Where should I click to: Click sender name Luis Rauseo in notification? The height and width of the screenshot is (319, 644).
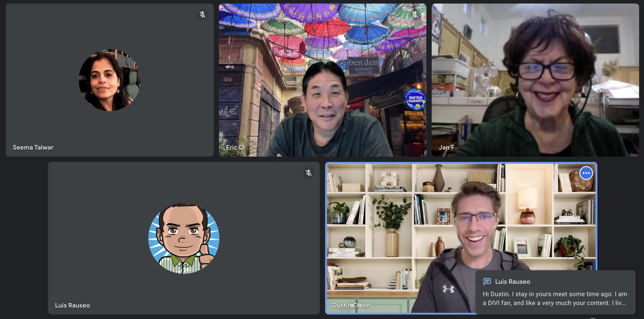pyautogui.click(x=512, y=282)
